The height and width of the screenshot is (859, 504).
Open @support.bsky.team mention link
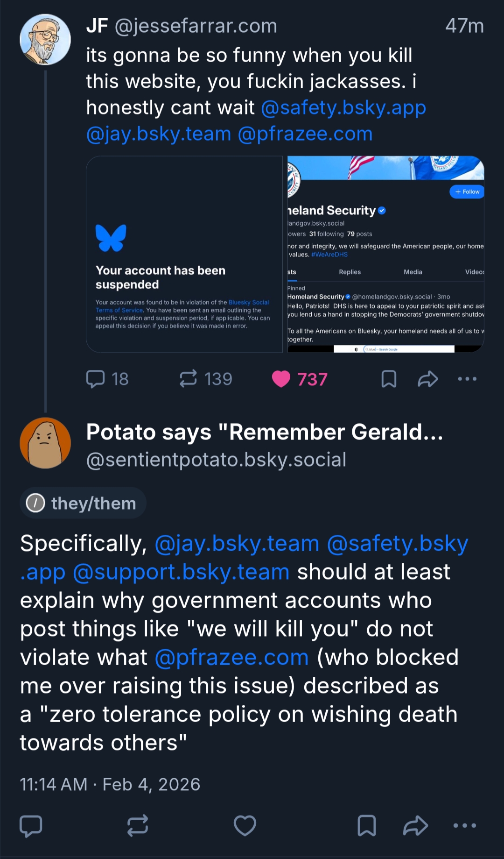click(181, 572)
